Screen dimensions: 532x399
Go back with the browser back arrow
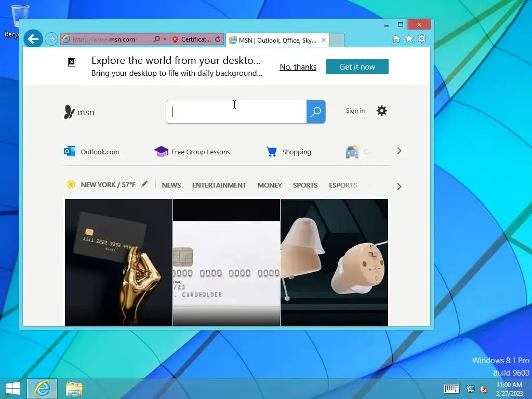pyautogui.click(x=33, y=39)
